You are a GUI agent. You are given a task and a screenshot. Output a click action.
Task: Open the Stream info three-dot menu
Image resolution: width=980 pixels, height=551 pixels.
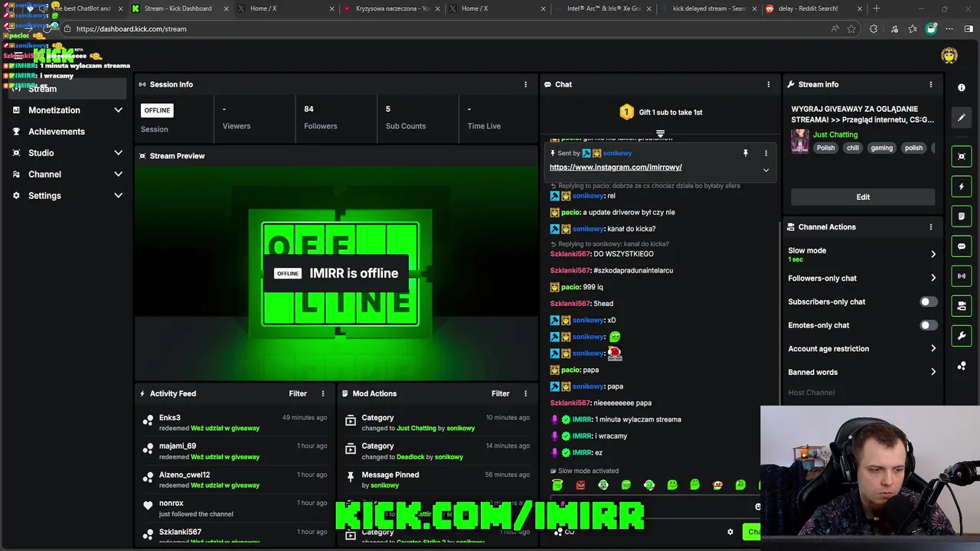tap(931, 84)
